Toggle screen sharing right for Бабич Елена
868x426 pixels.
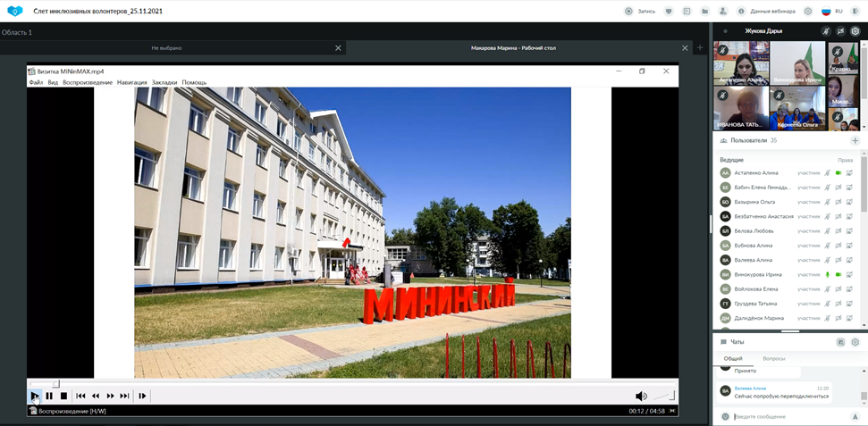pos(850,188)
